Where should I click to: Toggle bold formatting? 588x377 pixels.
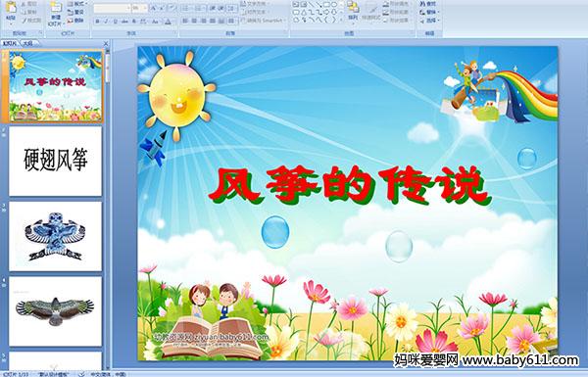97,22
